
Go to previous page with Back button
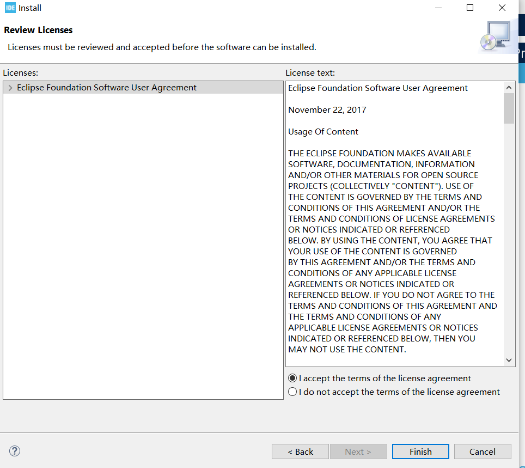point(300,452)
